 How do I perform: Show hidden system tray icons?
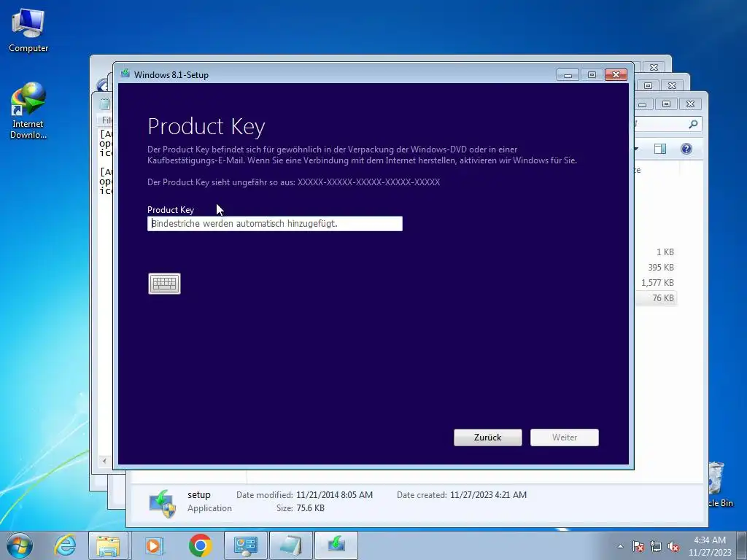pyautogui.click(x=620, y=546)
